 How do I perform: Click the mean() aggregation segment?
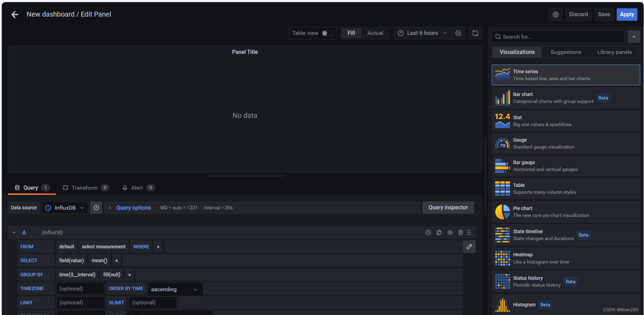click(99, 260)
